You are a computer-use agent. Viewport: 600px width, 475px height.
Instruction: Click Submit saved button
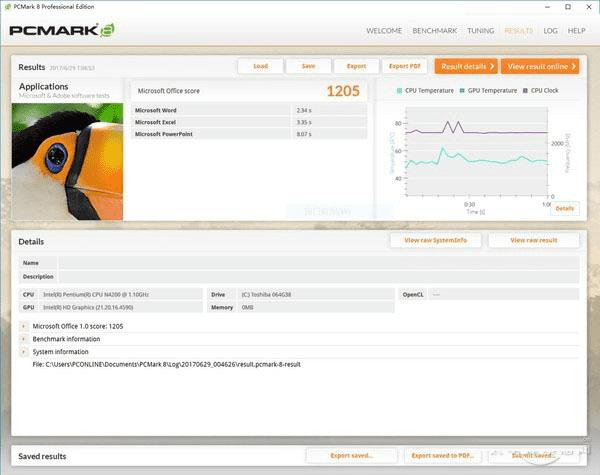[533, 456]
